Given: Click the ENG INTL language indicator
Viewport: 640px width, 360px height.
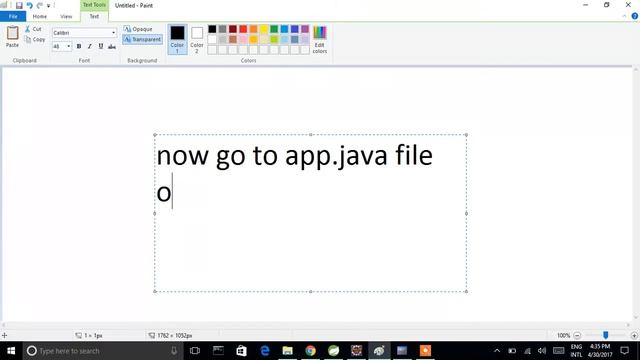Looking at the screenshot, I should click(x=576, y=351).
